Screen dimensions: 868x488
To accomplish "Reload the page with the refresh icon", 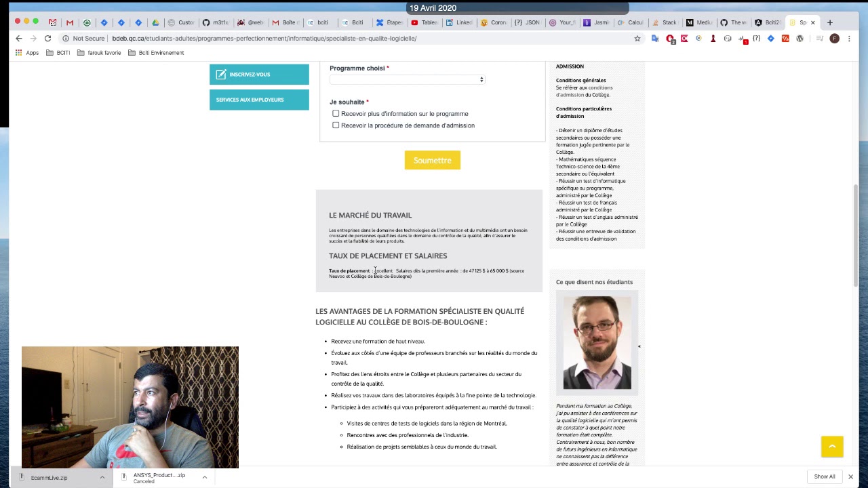I will (x=47, y=39).
